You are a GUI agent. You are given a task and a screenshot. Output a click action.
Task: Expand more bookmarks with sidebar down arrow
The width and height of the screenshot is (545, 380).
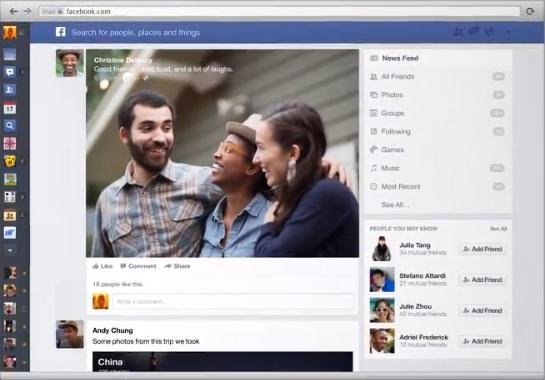(10, 250)
